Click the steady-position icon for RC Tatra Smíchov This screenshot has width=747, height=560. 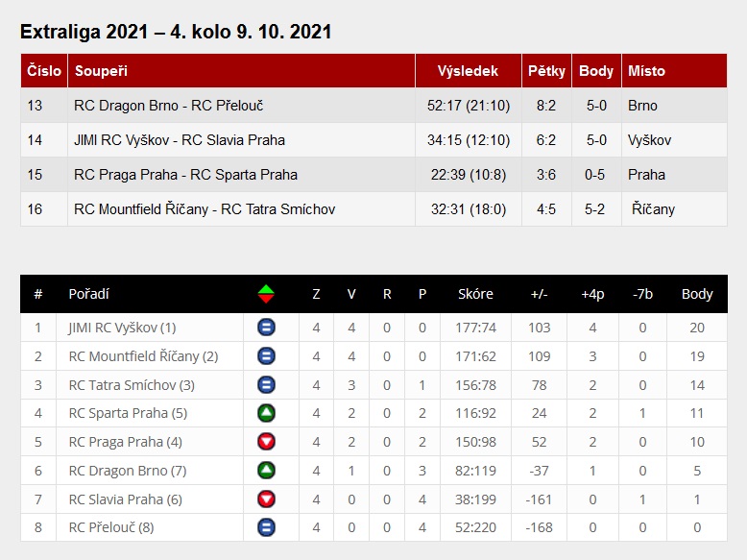pos(266,385)
